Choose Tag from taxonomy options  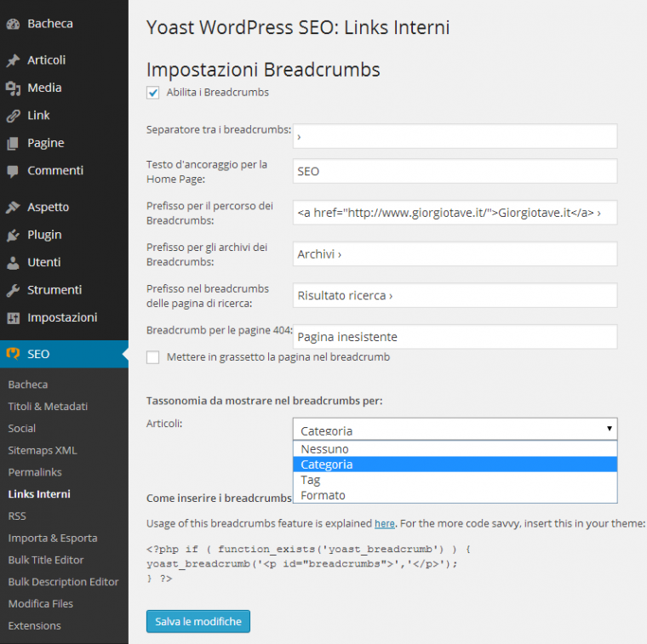coord(455,480)
